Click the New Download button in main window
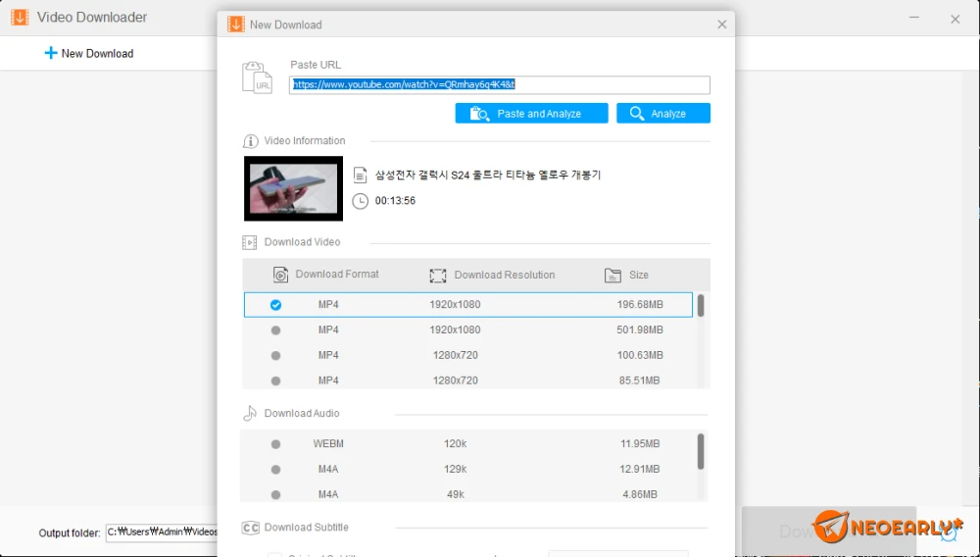This screenshot has width=980, height=557. 89,54
